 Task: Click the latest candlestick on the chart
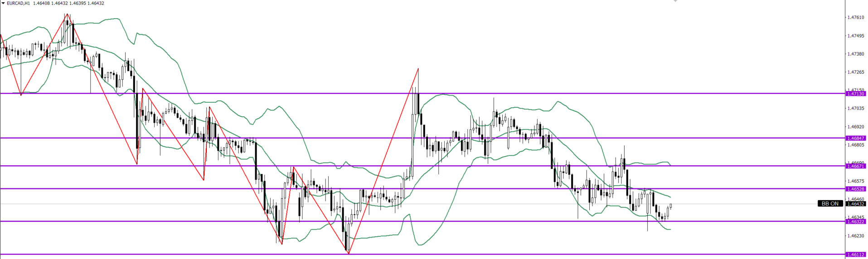pos(670,206)
